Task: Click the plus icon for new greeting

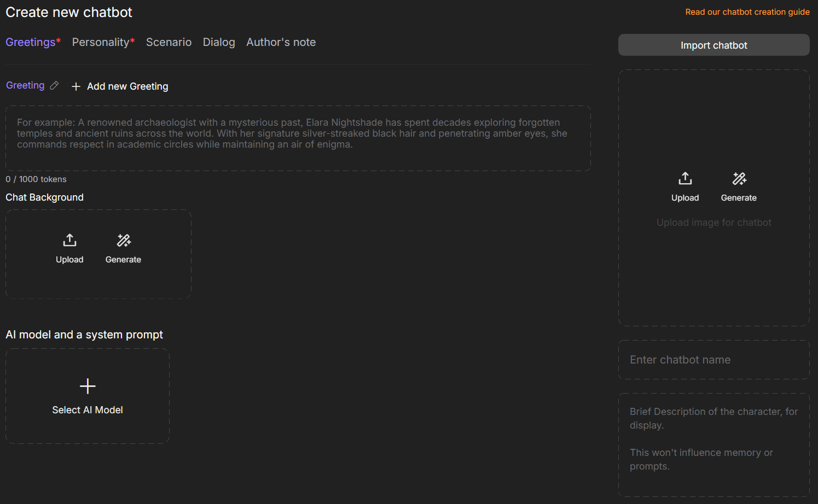Action: pos(76,86)
